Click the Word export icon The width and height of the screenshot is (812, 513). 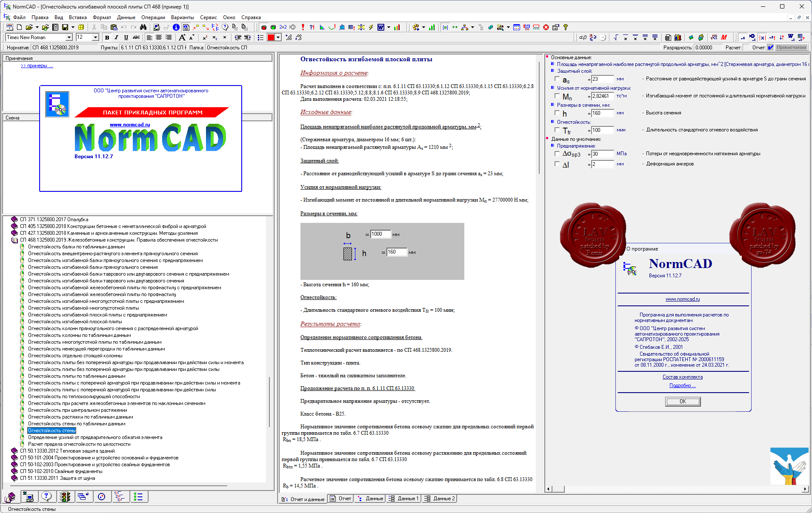coord(381,27)
